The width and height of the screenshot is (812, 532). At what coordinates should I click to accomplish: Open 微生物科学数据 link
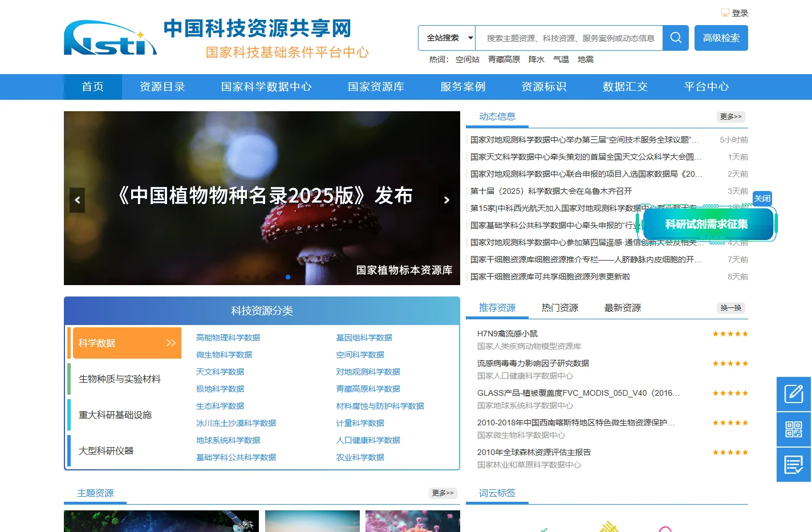(224, 355)
